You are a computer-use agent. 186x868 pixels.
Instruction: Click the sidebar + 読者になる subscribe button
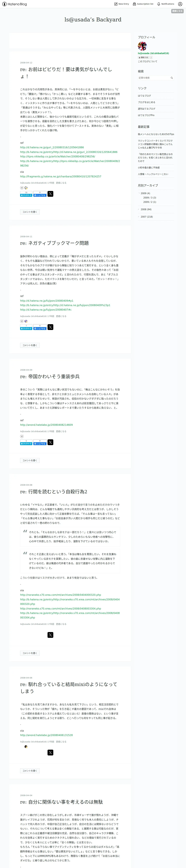tap(143, 58)
